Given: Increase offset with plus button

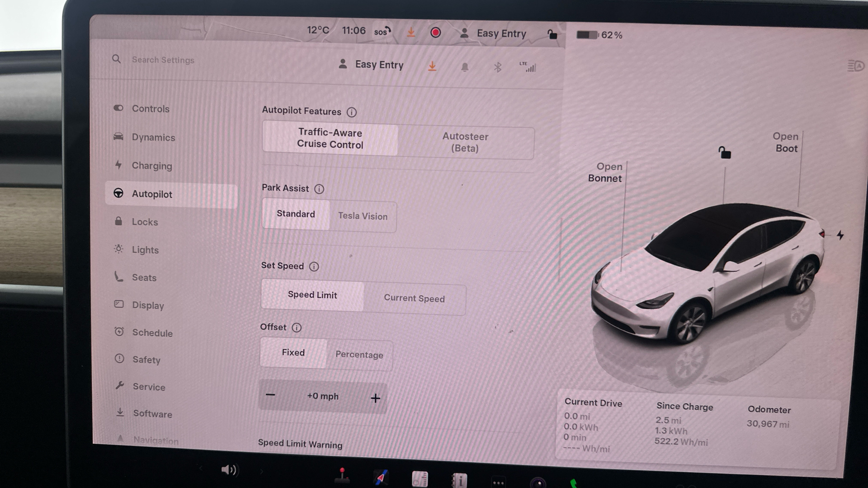Looking at the screenshot, I should [375, 398].
